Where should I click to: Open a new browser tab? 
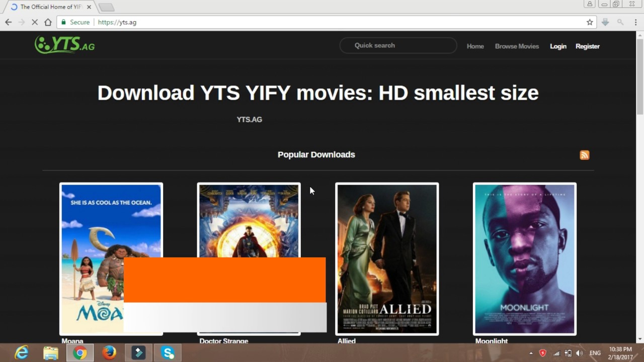(106, 7)
